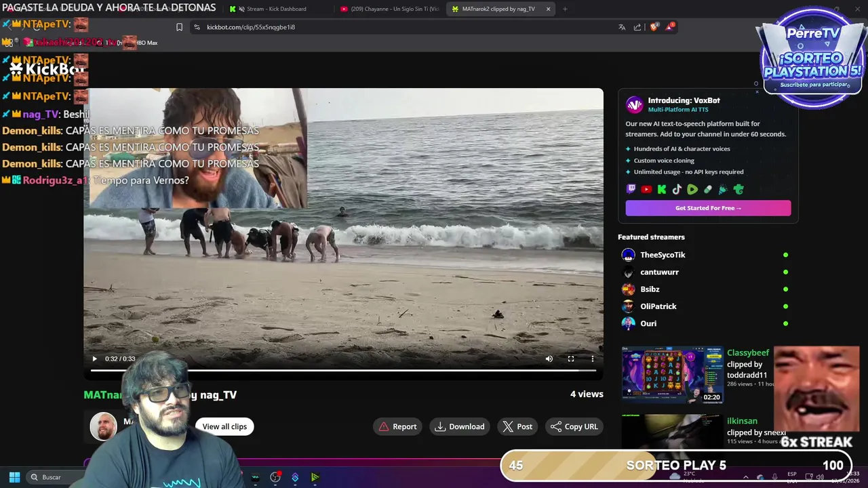Open the green arrow app in taskbar
868x488 pixels.
coord(315,477)
